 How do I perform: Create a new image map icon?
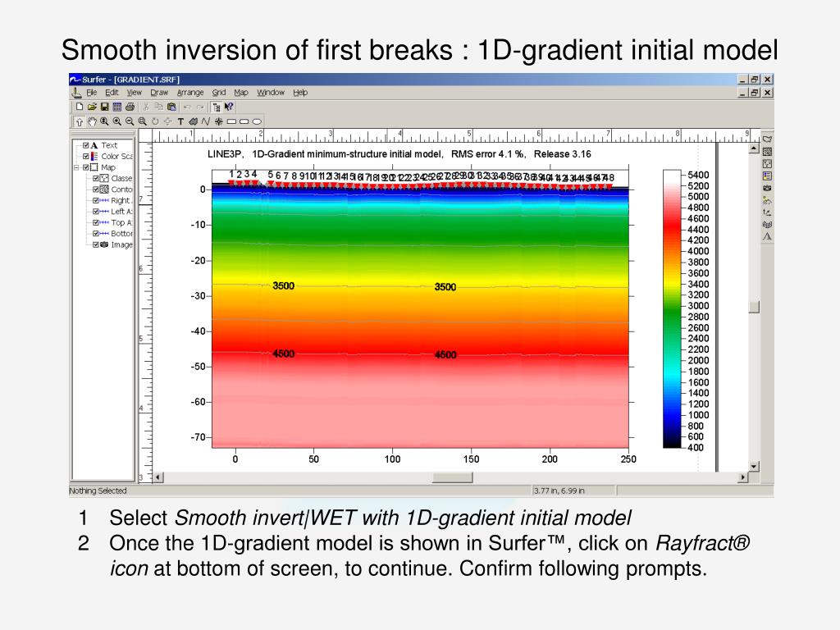pyautogui.click(x=767, y=188)
